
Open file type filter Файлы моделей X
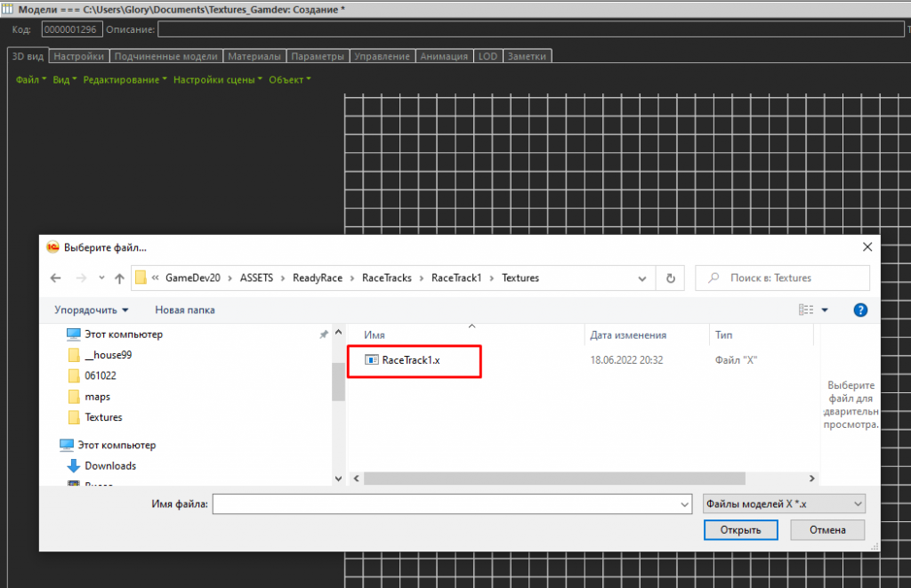click(784, 503)
